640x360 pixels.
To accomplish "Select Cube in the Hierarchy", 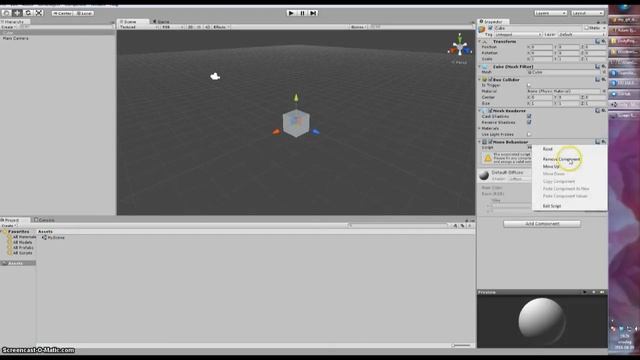I will tap(57, 33).
